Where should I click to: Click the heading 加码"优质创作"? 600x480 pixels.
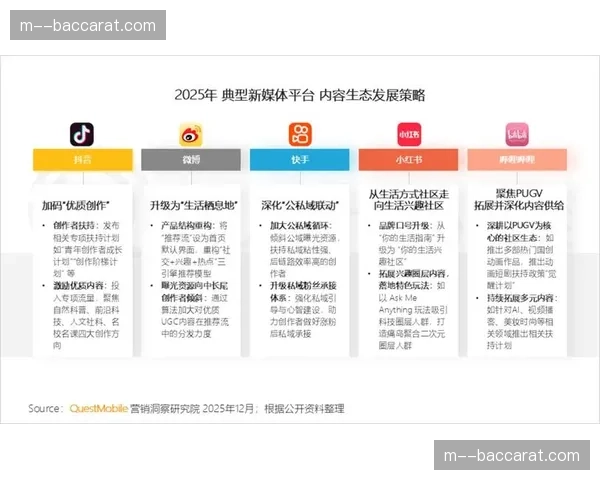[x=76, y=206]
